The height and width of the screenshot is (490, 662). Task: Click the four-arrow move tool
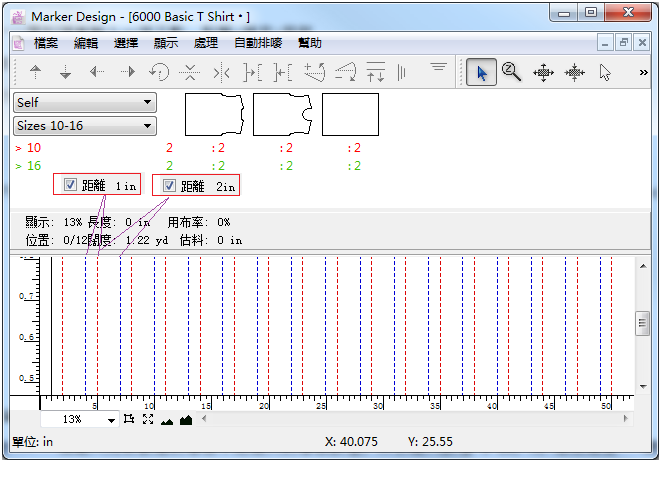(543, 73)
